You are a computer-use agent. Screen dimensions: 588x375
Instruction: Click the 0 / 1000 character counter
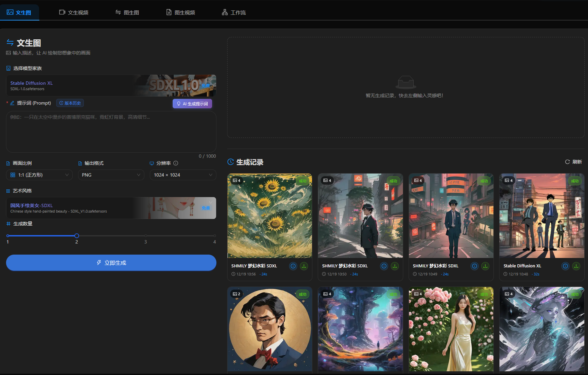[207, 156]
